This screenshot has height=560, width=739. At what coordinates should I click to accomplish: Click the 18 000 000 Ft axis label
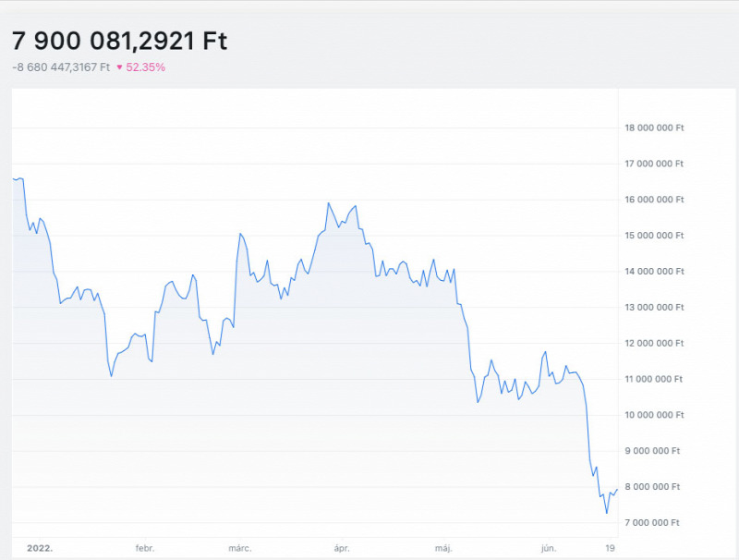(654, 128)
